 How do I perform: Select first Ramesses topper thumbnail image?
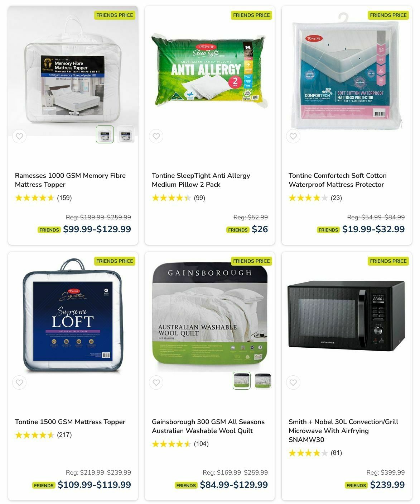[105, 134]
